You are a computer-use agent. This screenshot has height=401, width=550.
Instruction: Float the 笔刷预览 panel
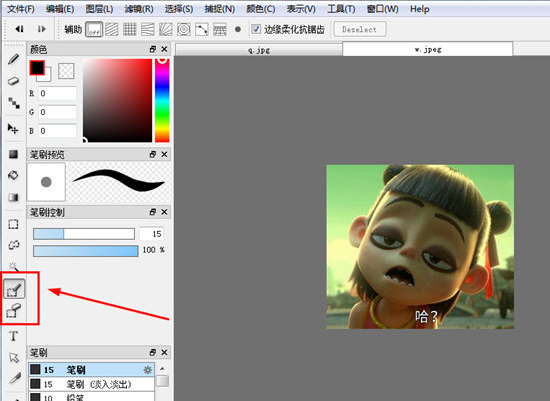click(x=153, y=154)
